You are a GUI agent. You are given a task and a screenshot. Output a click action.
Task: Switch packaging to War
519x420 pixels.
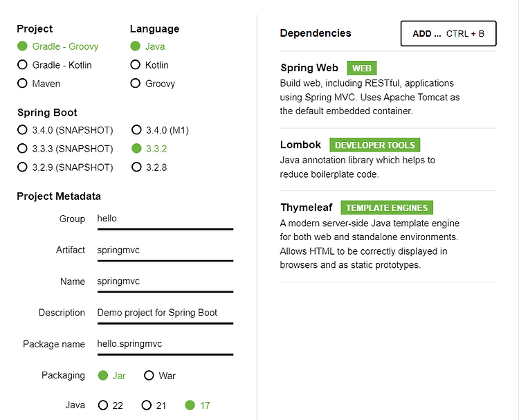click(149, 376)
